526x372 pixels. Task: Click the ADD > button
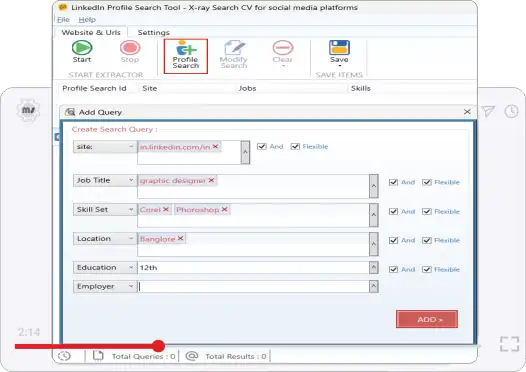pos(427,319)
